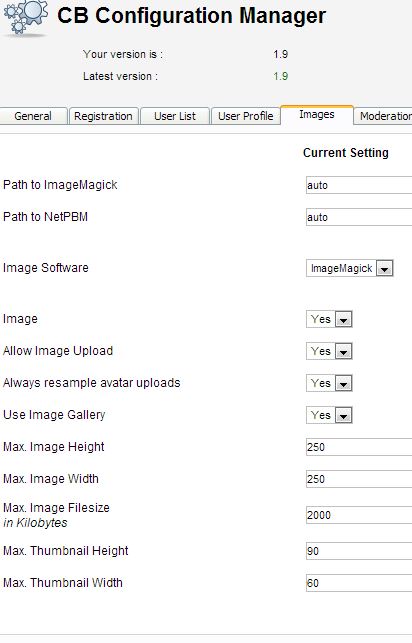The image size is (412, 643).
Task: Expand the Image Software ImageMagick dropdown
Action: [350, 268]
